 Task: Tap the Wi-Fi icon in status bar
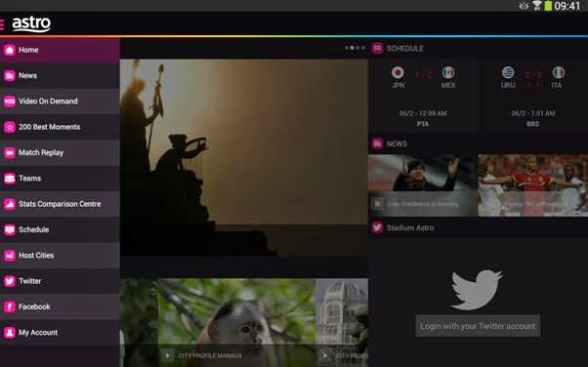point(537,6)
